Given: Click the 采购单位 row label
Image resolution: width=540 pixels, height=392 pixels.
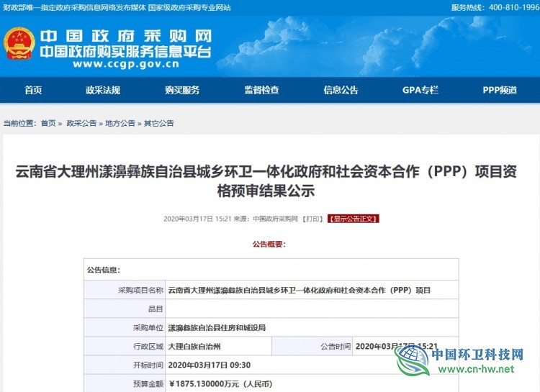Looking at the screenshot, I should 148,328.
